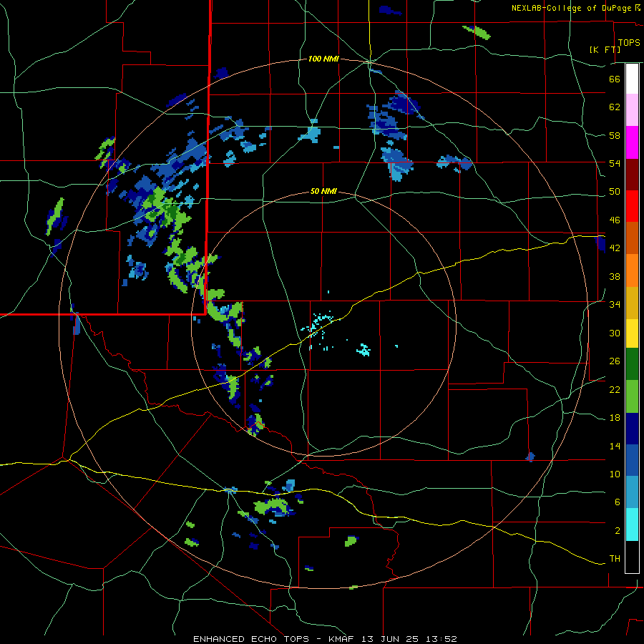The image size is (644, 644).
Task: Click the '54' legend value label
Action: coord(615,163)
